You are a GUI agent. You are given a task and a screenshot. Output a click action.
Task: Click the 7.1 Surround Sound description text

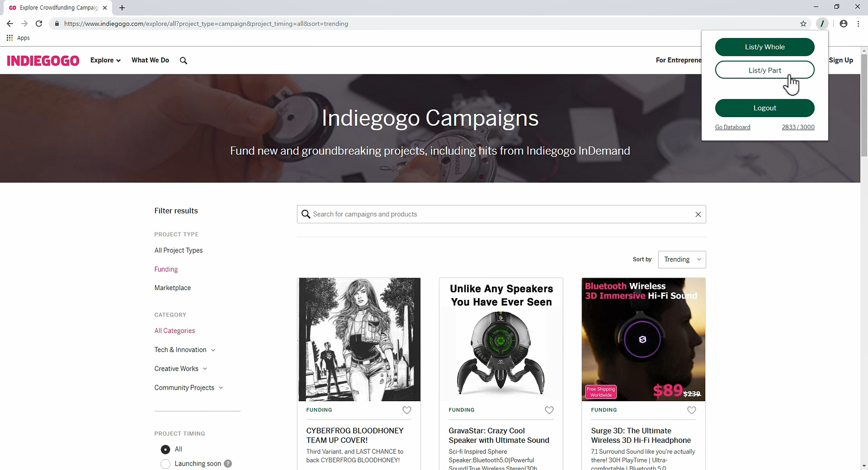tap(643, 459)
